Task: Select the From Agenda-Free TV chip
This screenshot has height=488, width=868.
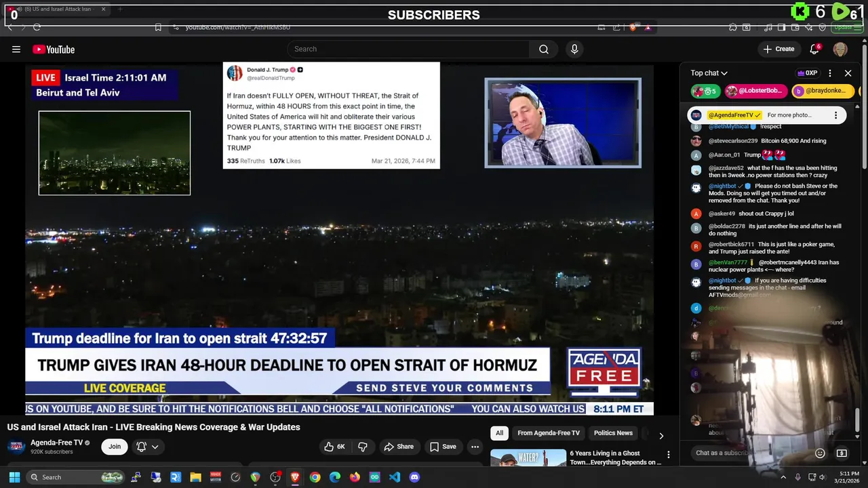Action: (549, 433)
